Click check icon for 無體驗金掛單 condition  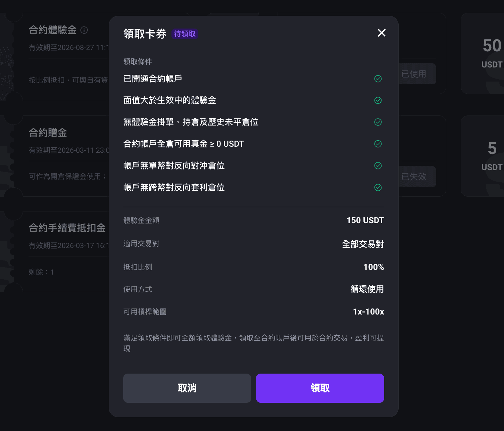[x=378, y=122]
